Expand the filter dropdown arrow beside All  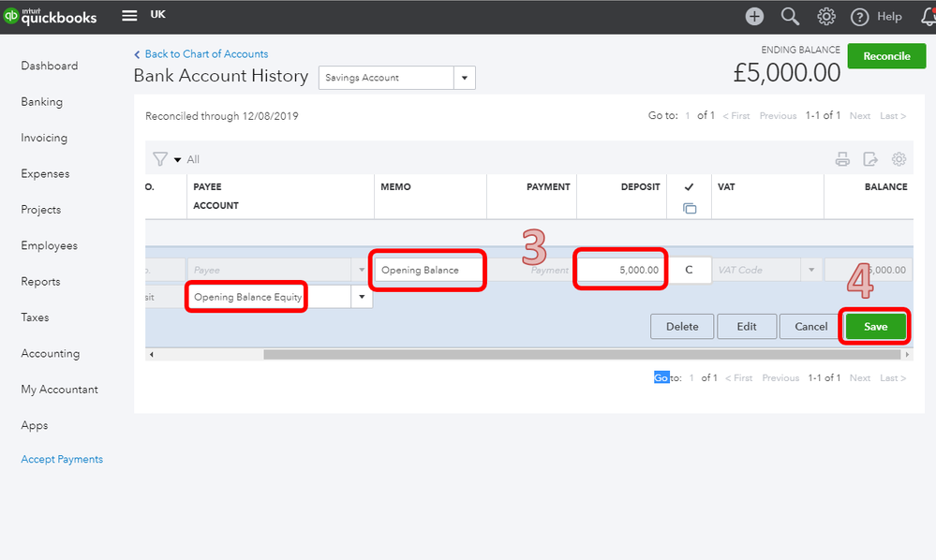coord(177,160)
